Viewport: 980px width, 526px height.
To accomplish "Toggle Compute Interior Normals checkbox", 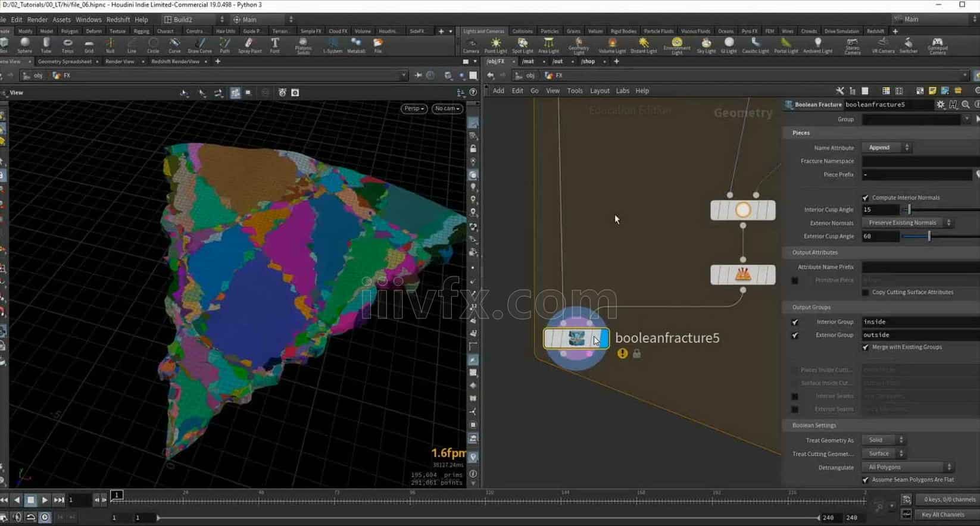I will pyautogui.click(x=866, y=198).
